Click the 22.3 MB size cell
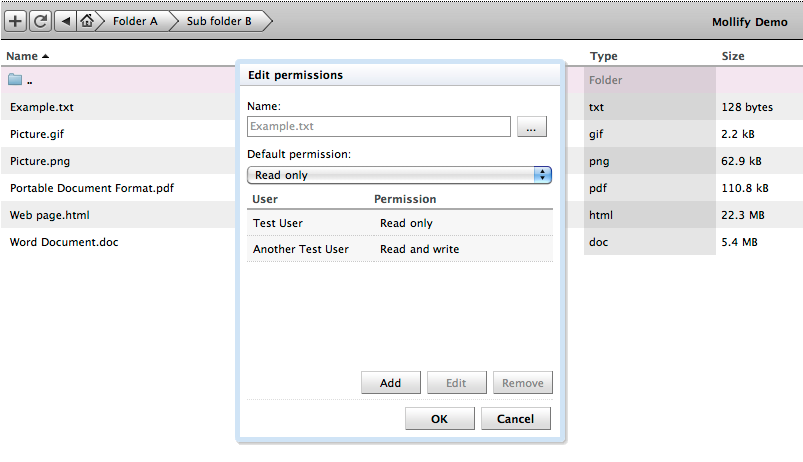This screenshot has height=462, width=803. (x=743, y=215)
